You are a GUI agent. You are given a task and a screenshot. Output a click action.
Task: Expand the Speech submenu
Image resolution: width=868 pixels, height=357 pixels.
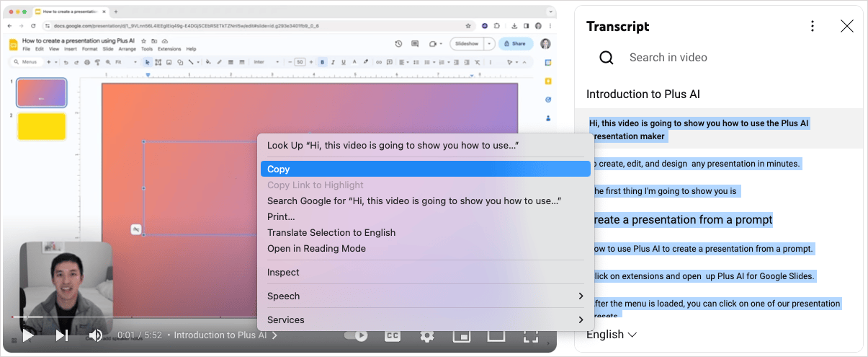coord(425,296)
